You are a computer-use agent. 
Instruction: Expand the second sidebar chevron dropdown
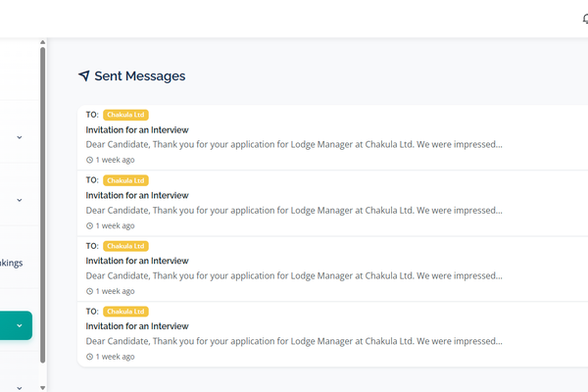20,201
